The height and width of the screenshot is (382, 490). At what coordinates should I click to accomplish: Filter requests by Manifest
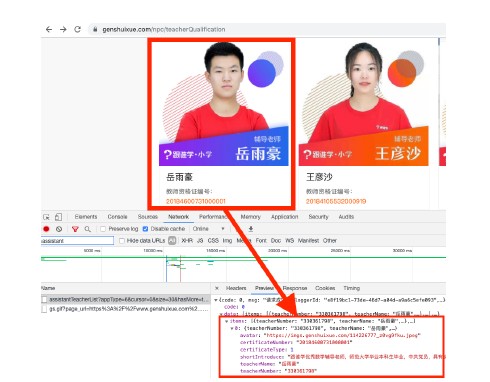click(308, 240)
